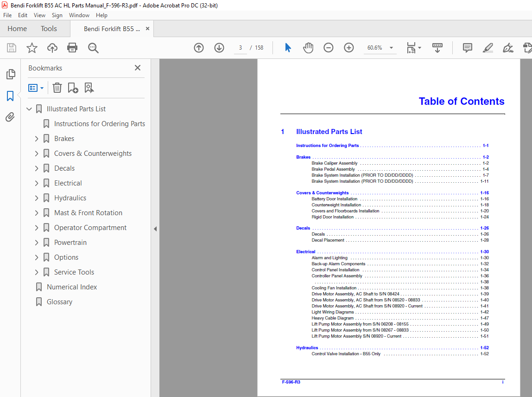Screen dimensions: 532x397
Task: Open the find text search tool
Action: pyautogui.click(x=93, y=48)
